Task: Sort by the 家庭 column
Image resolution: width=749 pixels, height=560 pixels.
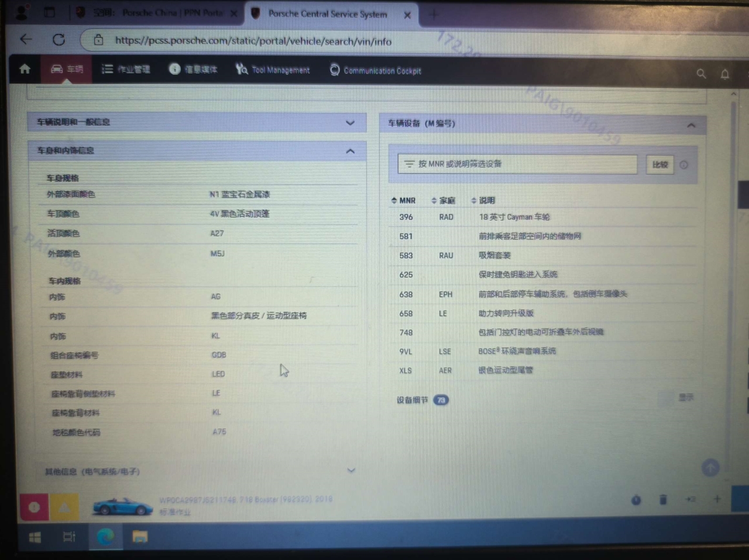Action: pos(443,201)
